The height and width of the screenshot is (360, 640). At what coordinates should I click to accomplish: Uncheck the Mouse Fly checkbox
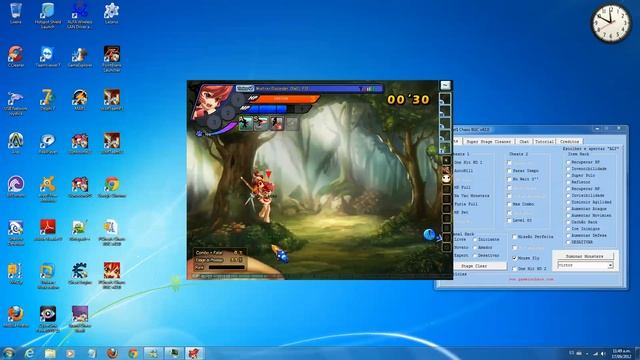tap(514, 258)
